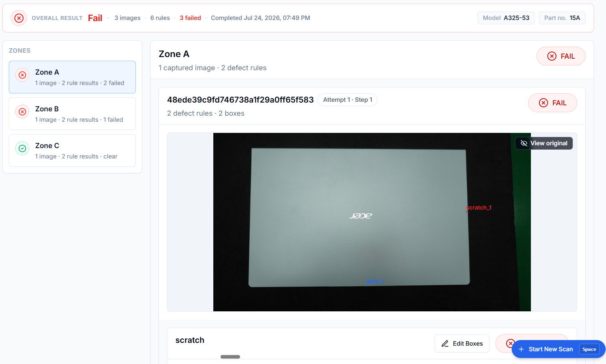Click the laptop inspection image
The image size is (606, 364).
pyautogui.click(x=372, y=222)
